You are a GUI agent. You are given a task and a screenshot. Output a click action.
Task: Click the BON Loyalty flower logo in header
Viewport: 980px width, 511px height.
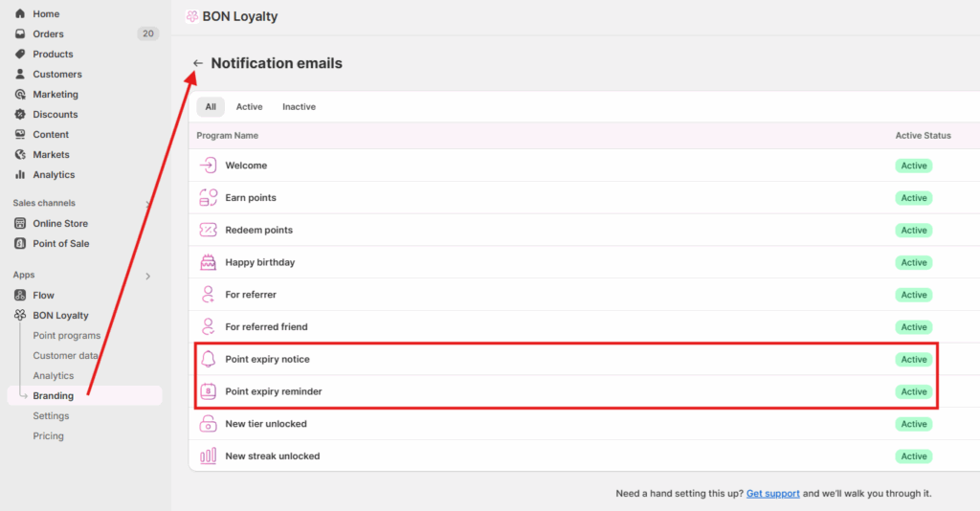tap(192, 16)
